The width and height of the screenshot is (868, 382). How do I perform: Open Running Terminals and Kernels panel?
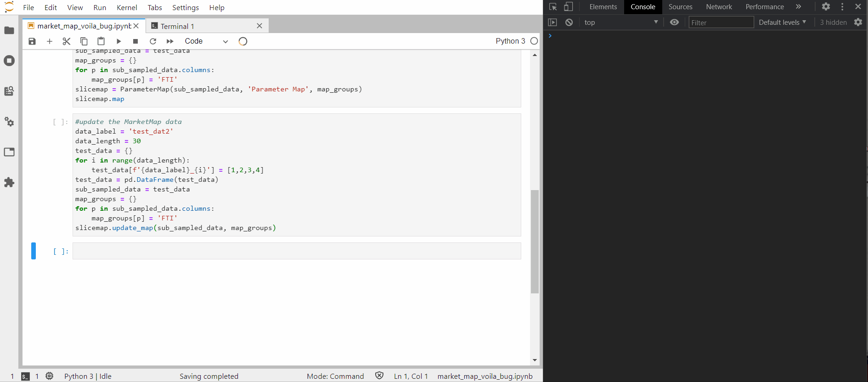click(x=9, y=61)
